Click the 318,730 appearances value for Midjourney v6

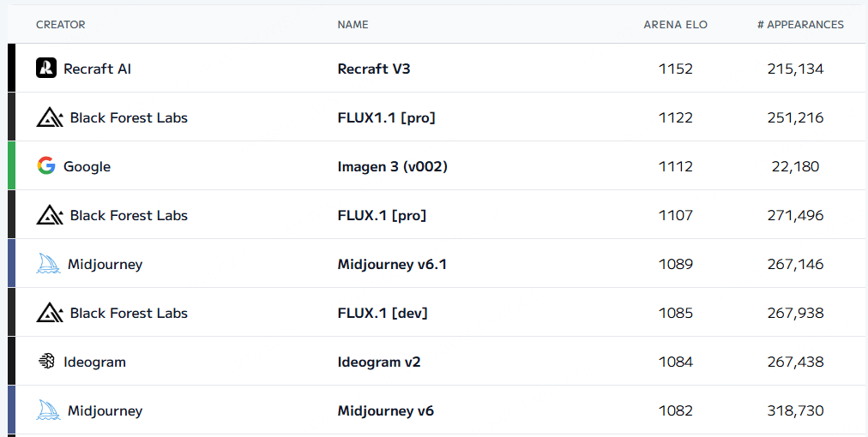coord(795,411)
